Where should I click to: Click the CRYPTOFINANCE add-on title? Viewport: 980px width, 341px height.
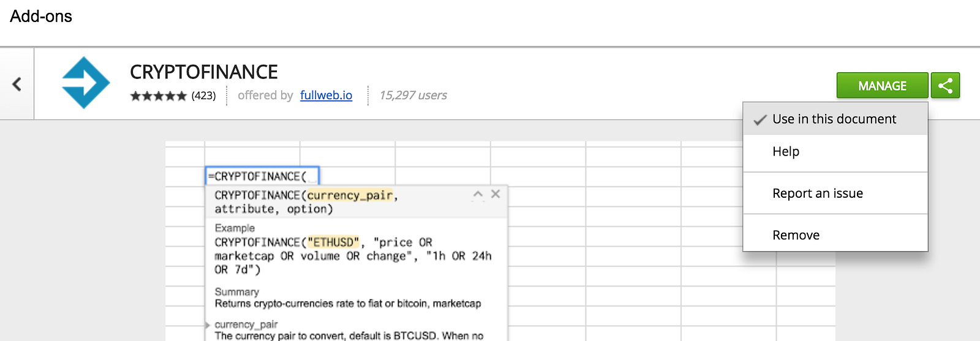tap(204, 72)
